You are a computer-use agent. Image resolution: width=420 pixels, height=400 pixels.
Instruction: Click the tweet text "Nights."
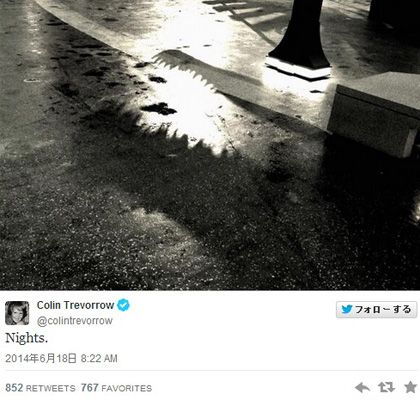point(27,338)
